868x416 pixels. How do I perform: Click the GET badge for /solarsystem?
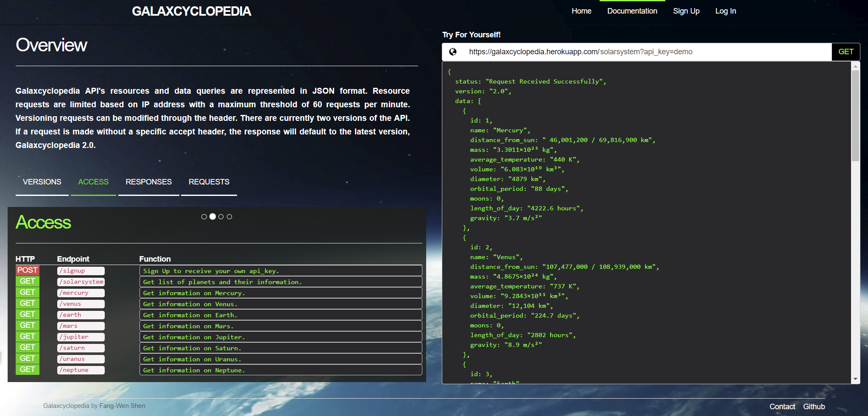pyautogui.click(x=28, y=281)
